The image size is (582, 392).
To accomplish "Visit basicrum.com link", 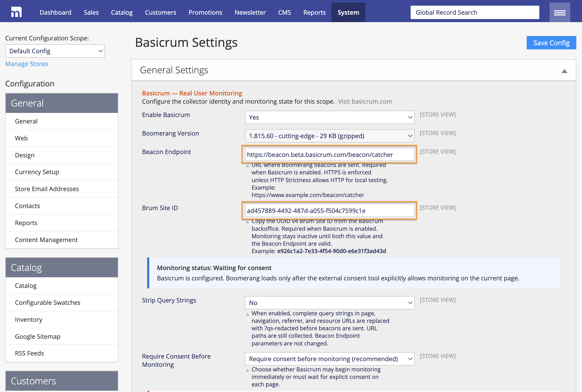I will (x=365, y=101).
